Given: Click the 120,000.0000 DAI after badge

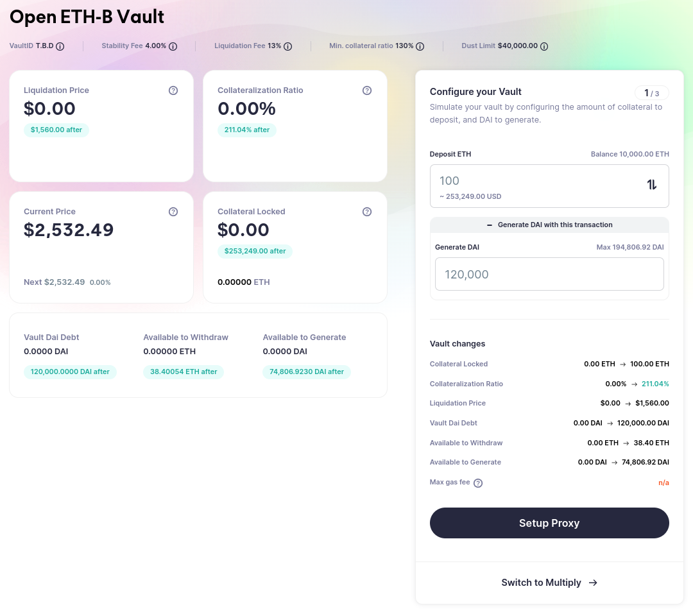Looking at the screenshot, I should tap(70, 372).
